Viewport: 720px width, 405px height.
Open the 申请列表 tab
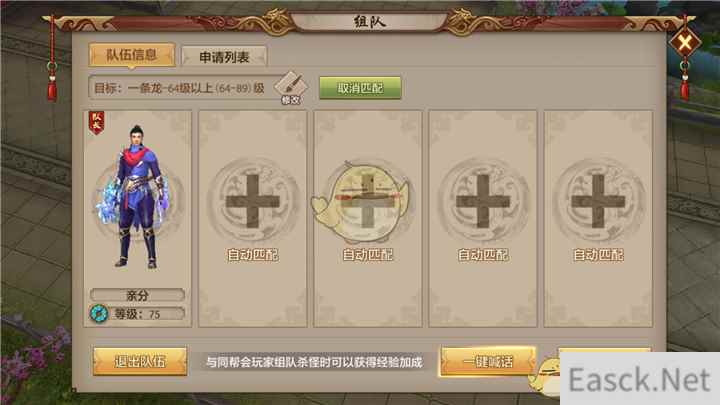224,57
